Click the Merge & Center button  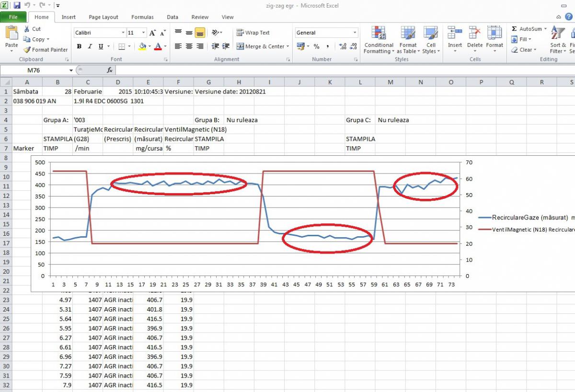tap(263, 46)
